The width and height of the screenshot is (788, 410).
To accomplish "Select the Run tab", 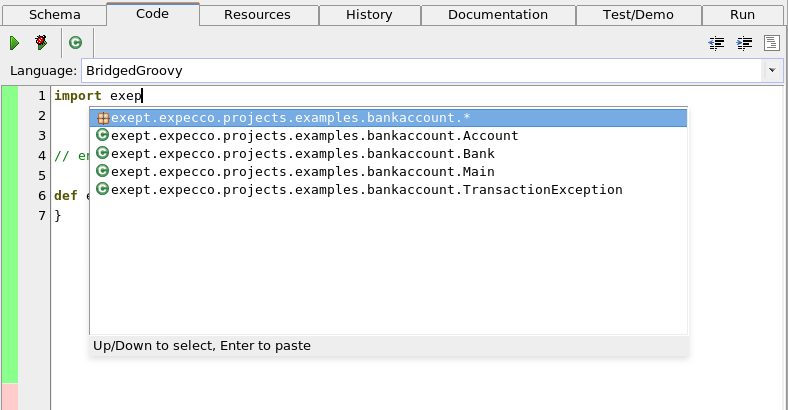I will click(742, 15).
